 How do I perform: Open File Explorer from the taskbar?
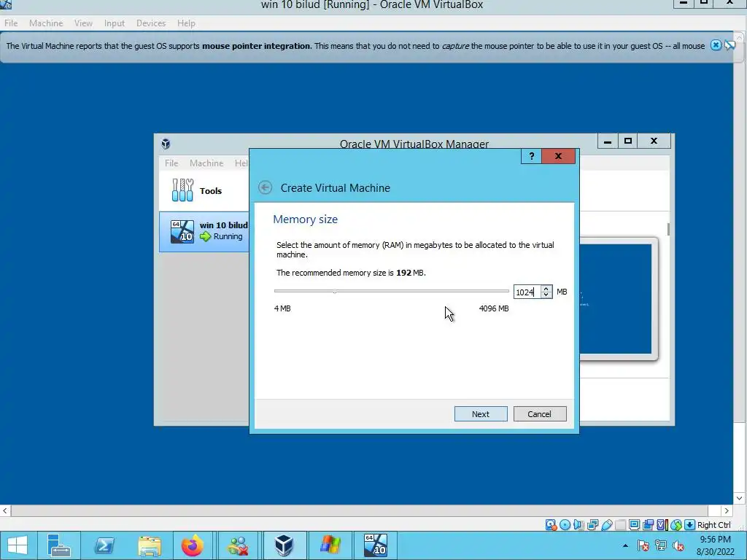(150, 545)
